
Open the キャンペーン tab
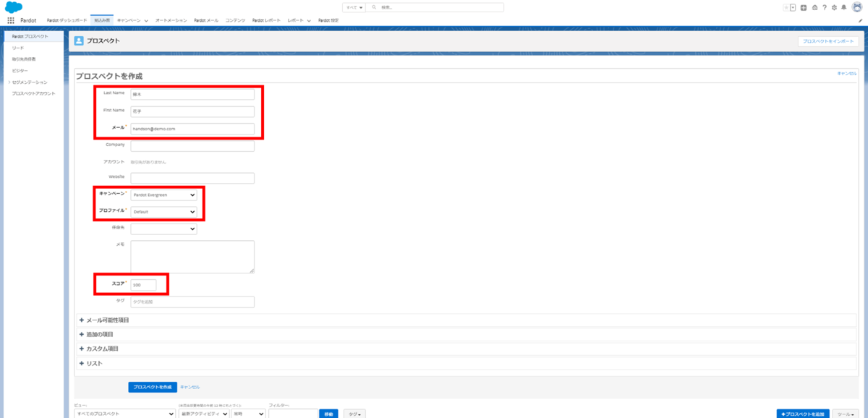coord(129,20)
